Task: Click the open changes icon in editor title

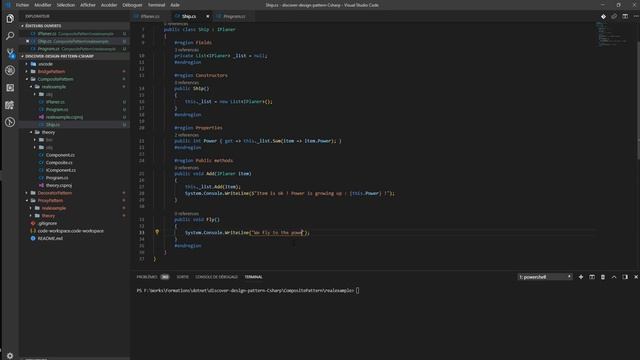Action: point(614,16)
